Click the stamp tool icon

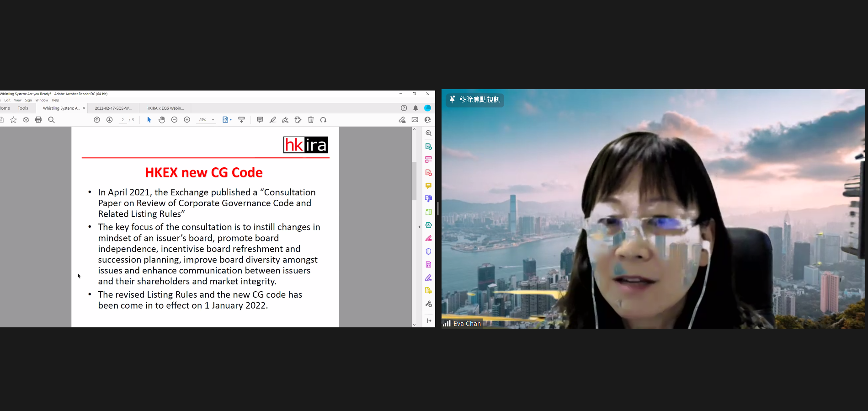click(298, 120)
